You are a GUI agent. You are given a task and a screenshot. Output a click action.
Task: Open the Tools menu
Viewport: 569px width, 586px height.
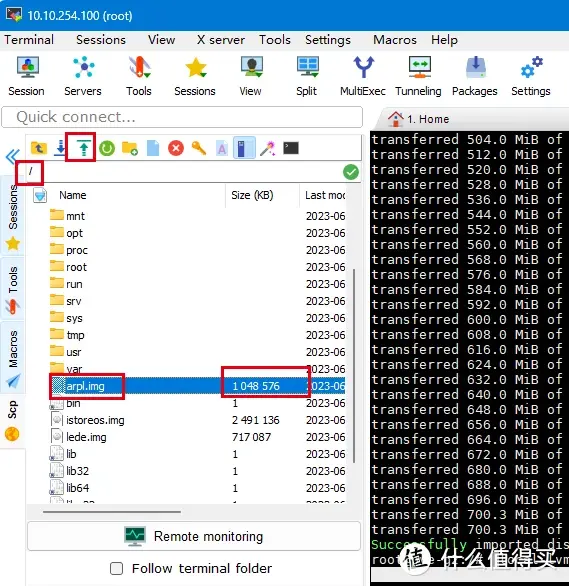[275, 40]
